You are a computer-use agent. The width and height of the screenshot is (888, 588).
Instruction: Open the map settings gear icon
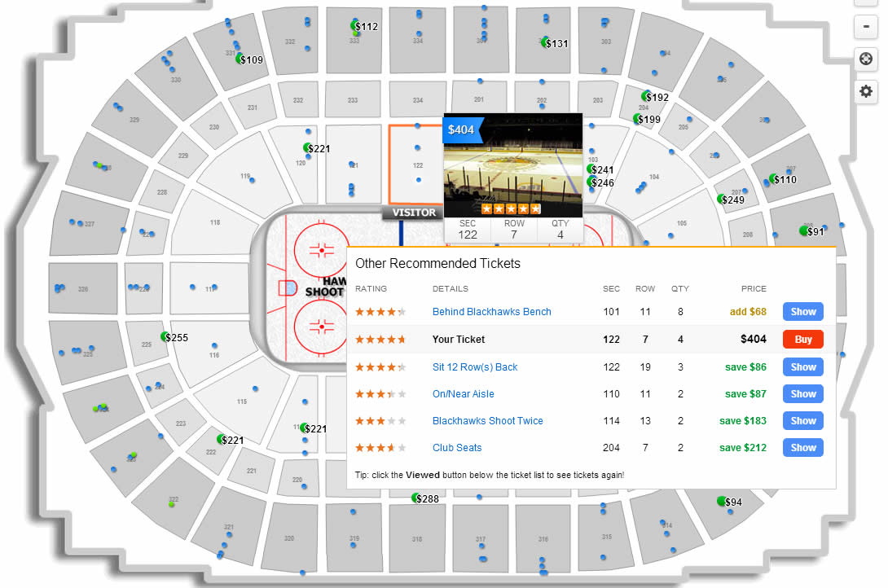pyautogui.click(x=866, y=91)
